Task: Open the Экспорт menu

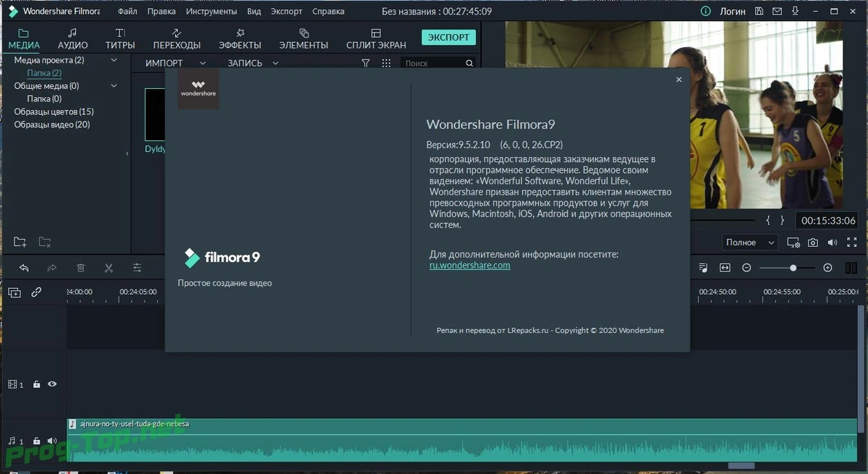Action: click(286, 12)
